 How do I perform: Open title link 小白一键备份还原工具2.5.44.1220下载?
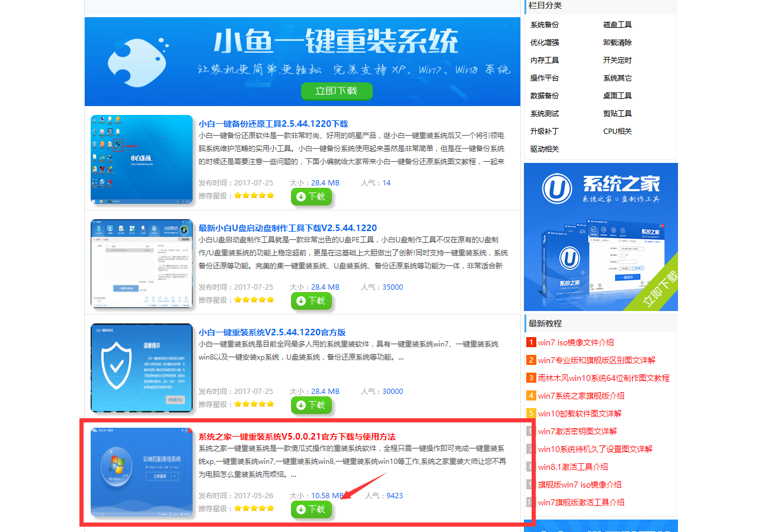tap(273, 124)
